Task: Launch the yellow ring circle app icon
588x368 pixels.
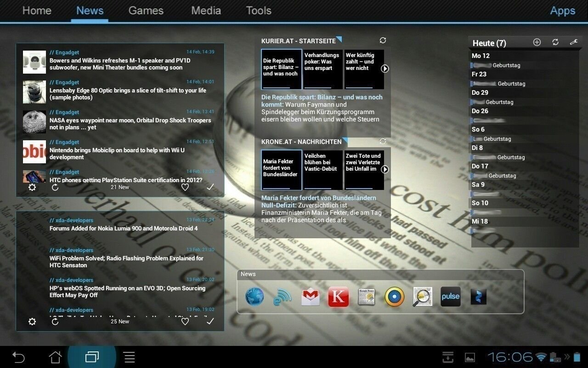Action: [x=395, y=297]
